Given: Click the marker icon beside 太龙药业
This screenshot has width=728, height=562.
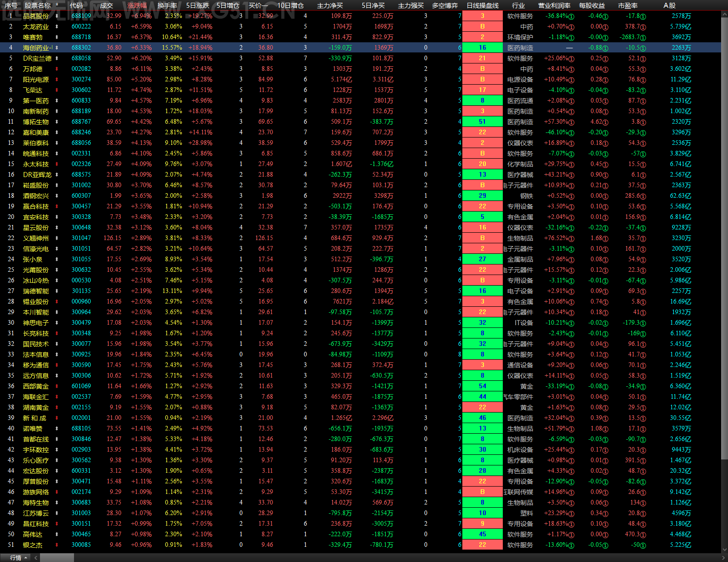Looking at the screenshot, I should (x=57, y=27).
